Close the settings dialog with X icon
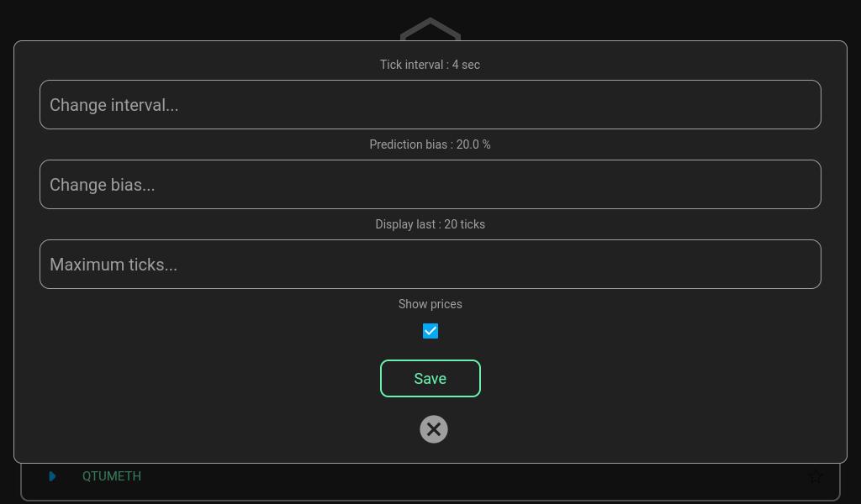This screenshot has width=861, height=504. 434,429
